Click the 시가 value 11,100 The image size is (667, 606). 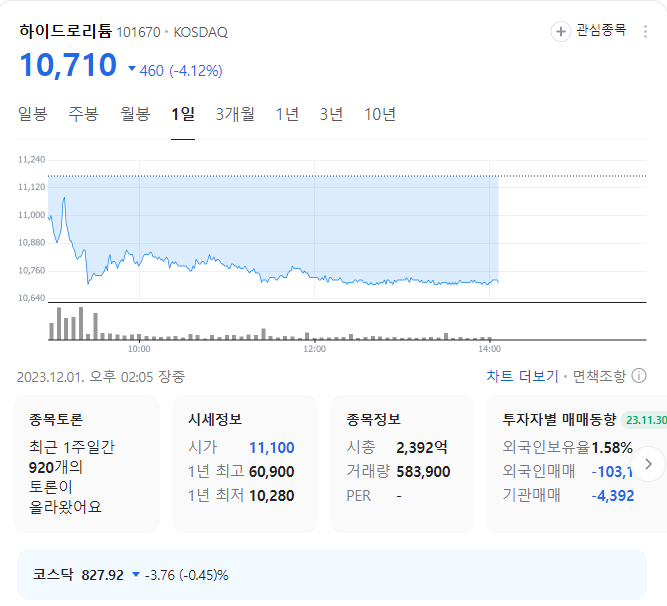[271, 448]
